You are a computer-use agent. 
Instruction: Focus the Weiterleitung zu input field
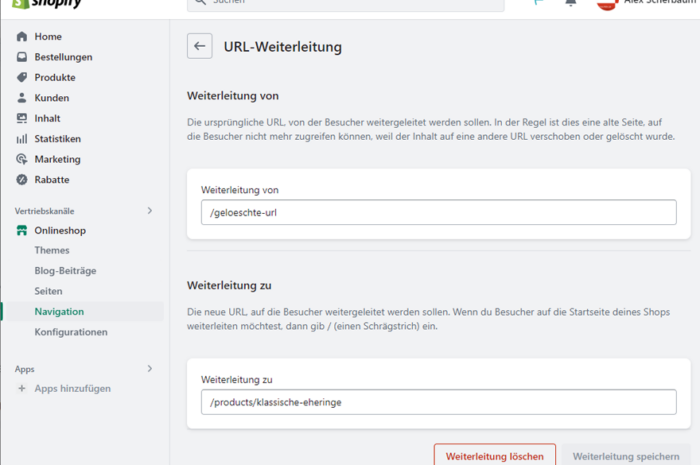(438, 402)
